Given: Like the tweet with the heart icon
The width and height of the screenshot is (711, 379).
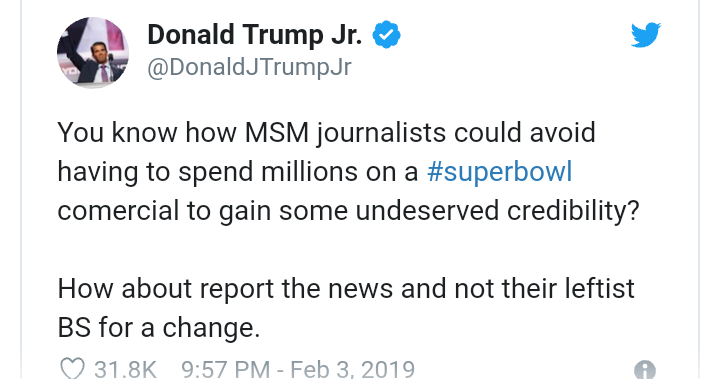Looking at the screenshot, I should coord(73,368).
